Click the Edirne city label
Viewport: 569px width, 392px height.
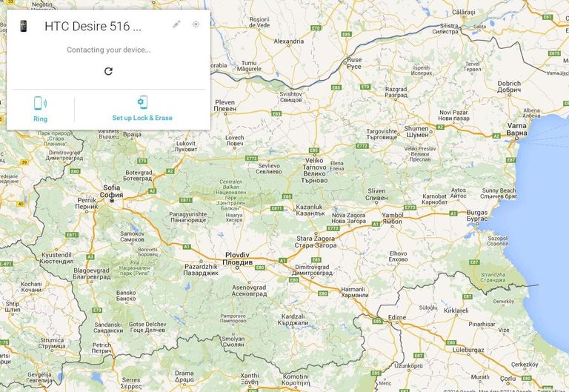tap(397, 318)
